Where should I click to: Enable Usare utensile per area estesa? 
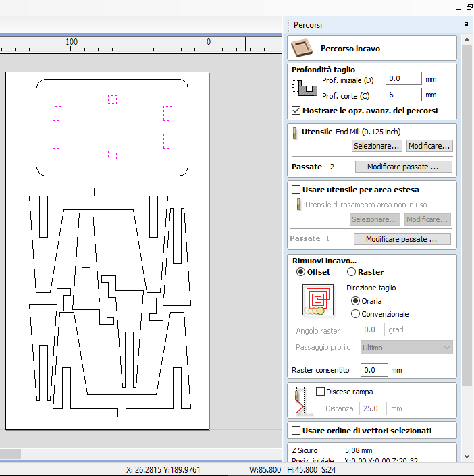click(x=296, y=190)
